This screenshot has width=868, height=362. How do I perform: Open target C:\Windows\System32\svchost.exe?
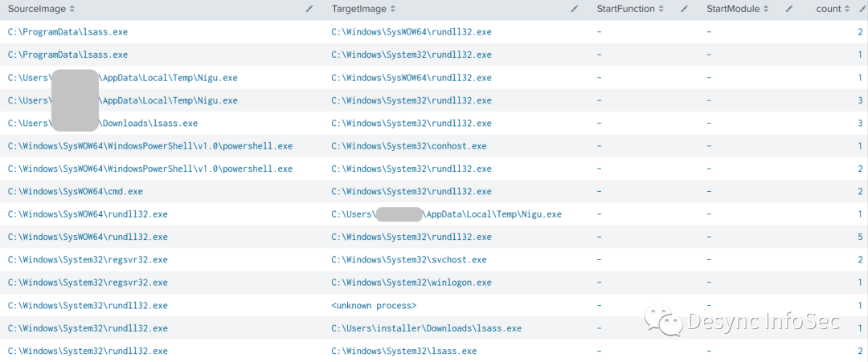[408, 260]
